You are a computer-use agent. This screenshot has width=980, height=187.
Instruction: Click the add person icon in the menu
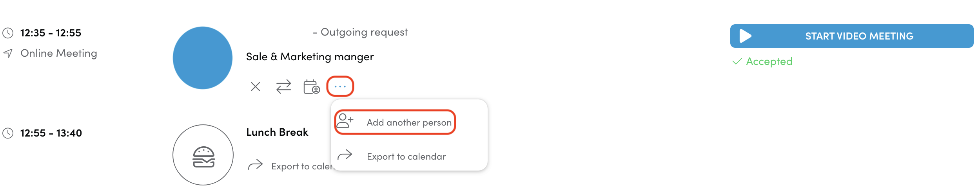[x=345, y=121]
